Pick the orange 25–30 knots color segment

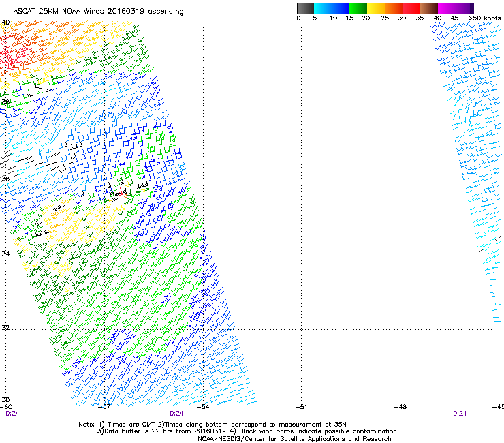point(394,8)
